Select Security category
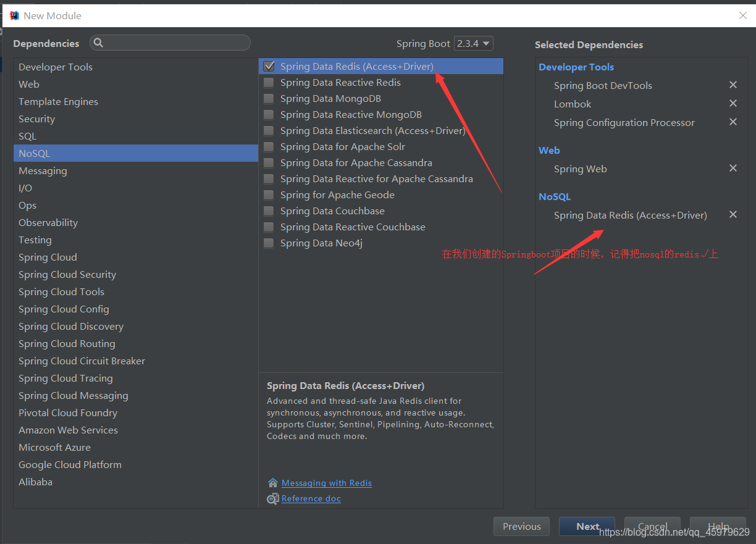756x544 pixels. point(136,119)
